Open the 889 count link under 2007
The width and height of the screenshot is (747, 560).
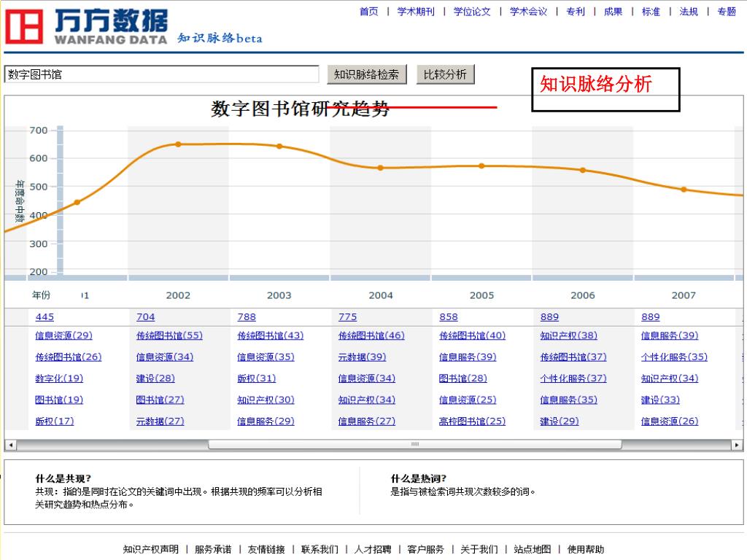click(650, 316)
